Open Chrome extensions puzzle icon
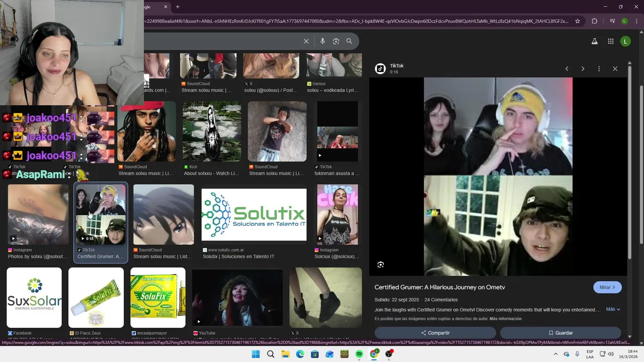This screenshot has height=362, width=644. point(595,21)
